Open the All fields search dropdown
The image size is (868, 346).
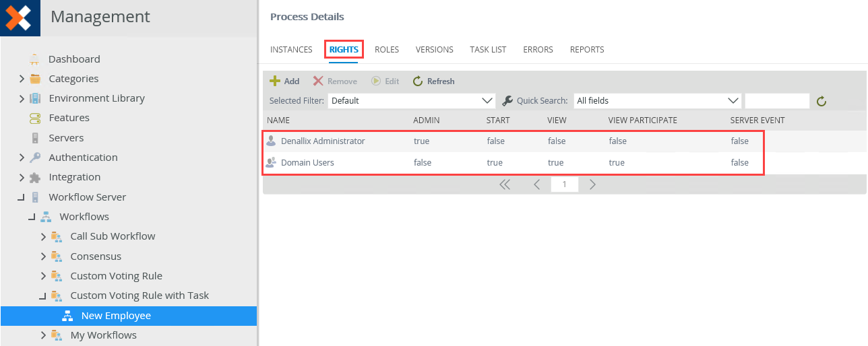(658, 100)
